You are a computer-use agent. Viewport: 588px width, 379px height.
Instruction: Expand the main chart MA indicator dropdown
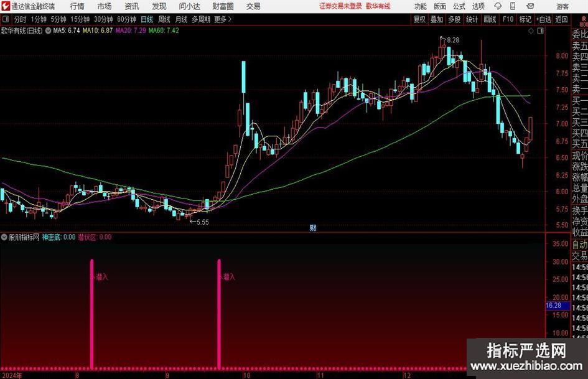pos(48,30)
